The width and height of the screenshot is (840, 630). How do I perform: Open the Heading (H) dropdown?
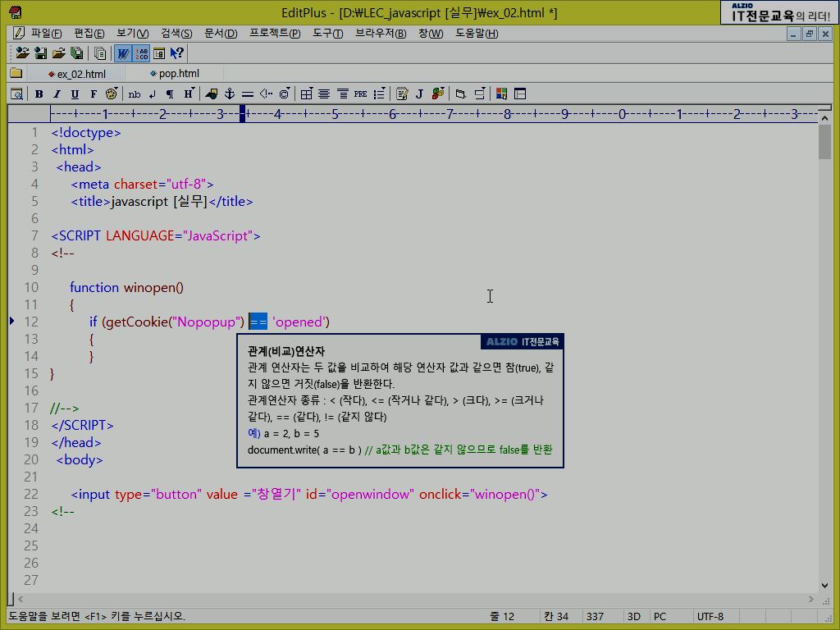pos(189,94)
